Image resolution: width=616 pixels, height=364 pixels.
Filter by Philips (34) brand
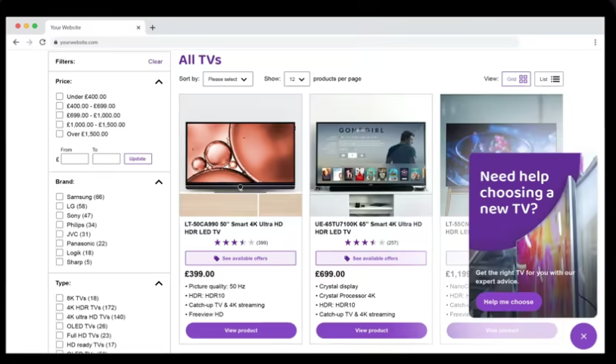click(x=59, y=225)
